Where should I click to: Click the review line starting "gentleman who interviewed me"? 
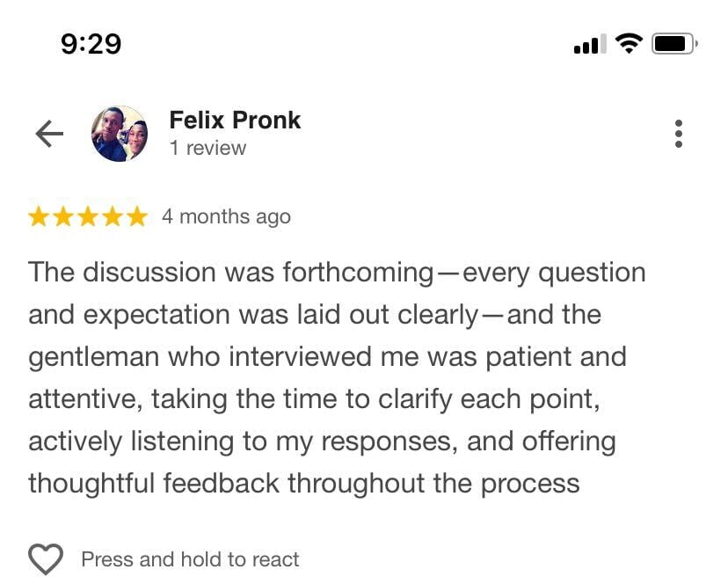tap(327, 357)
